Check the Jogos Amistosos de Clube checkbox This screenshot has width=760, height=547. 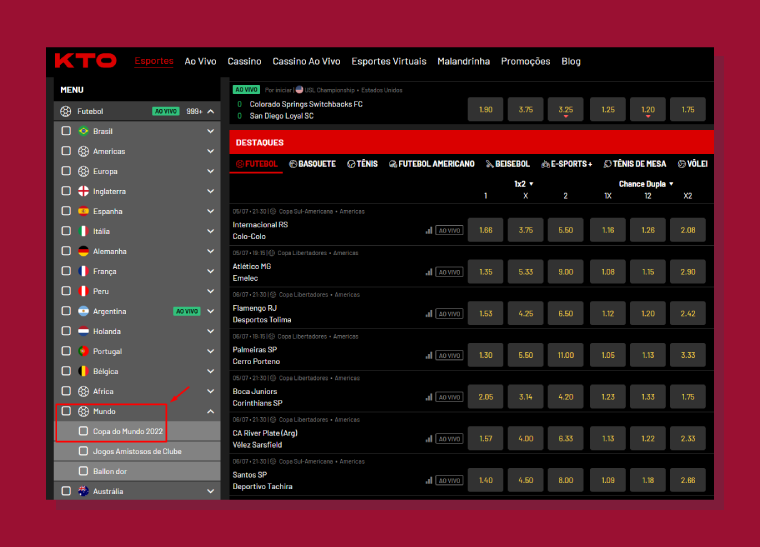point(83,451)
